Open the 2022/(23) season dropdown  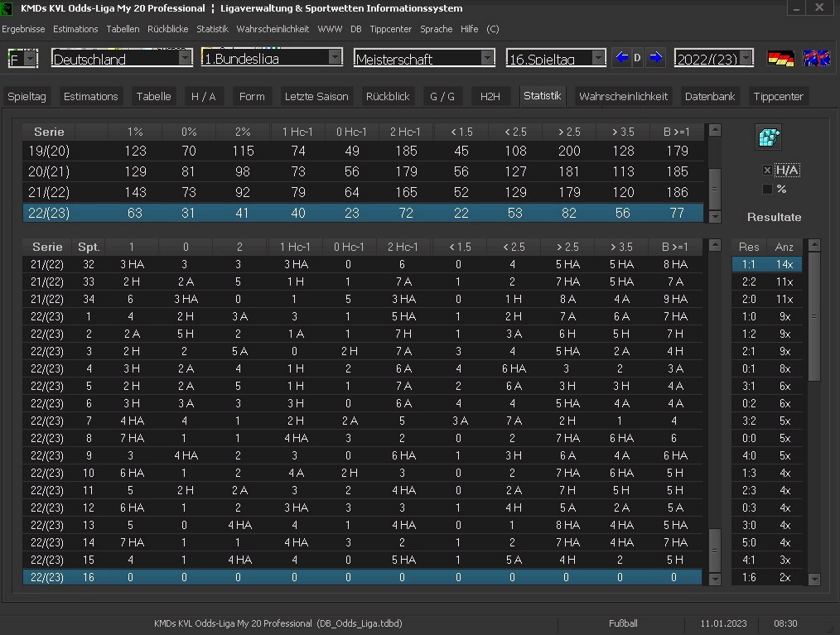746,58
